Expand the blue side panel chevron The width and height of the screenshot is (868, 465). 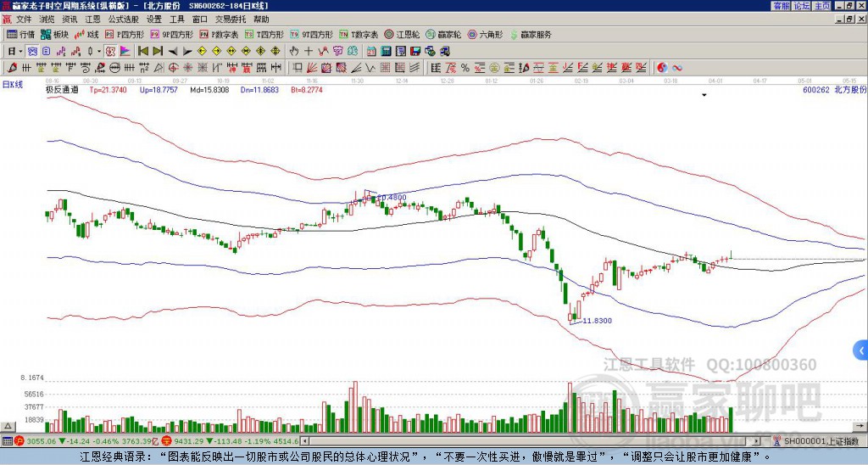pos(861,350)
